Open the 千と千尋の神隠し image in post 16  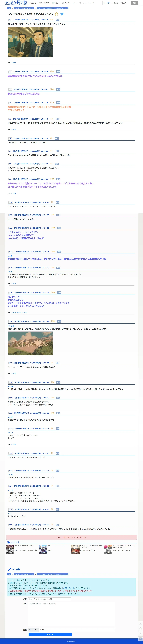coord(30,344)
